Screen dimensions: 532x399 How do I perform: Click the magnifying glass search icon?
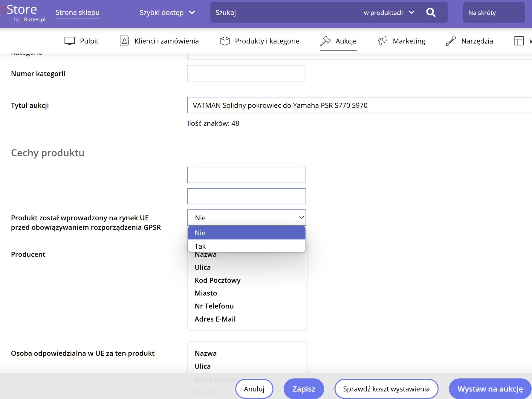click(x=431, y=13)
